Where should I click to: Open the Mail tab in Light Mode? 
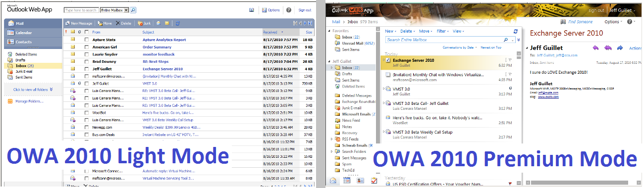(33, 24)
